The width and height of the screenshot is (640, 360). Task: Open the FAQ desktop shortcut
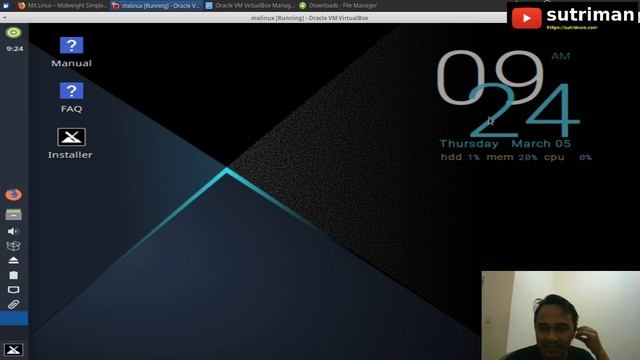71,98
